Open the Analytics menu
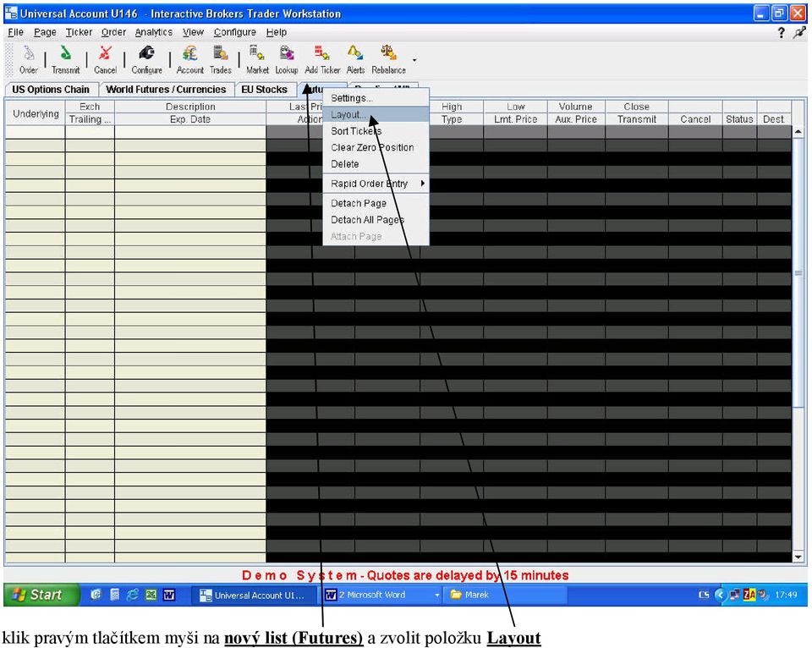This screenshot has width=812, height=648. tap(154, 32)
